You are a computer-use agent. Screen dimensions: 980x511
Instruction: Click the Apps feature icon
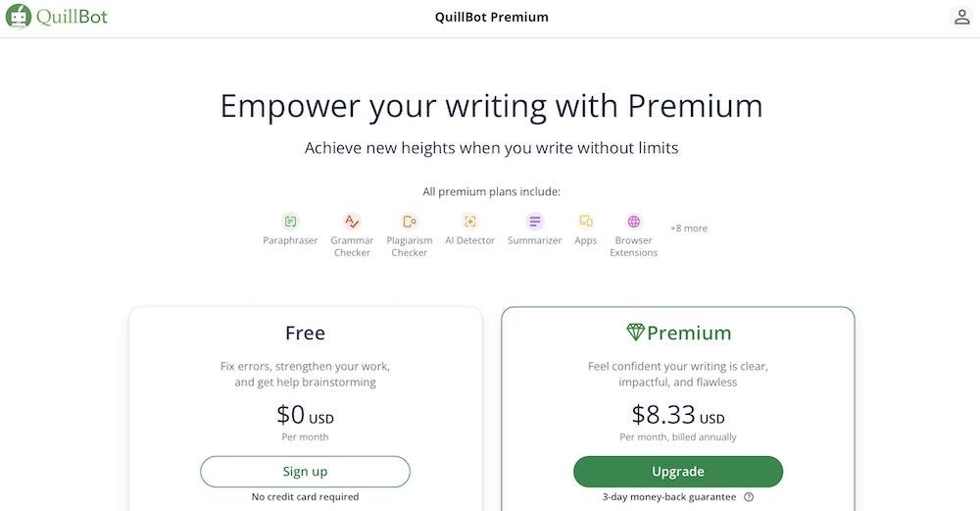(x=586, y=222)
